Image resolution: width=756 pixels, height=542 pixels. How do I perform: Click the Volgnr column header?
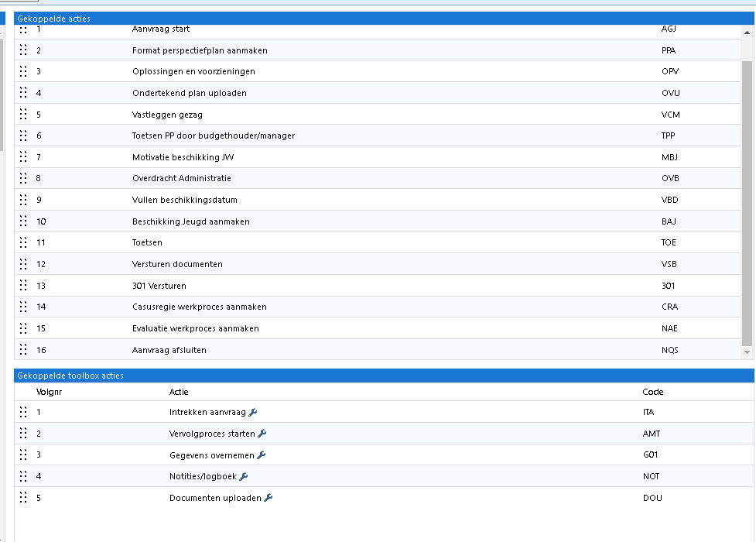[48, 392]
